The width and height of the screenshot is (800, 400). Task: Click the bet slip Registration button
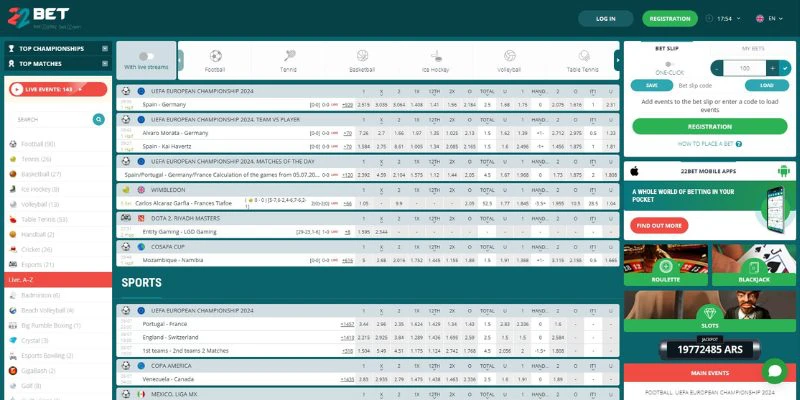[x=710, y=127]
